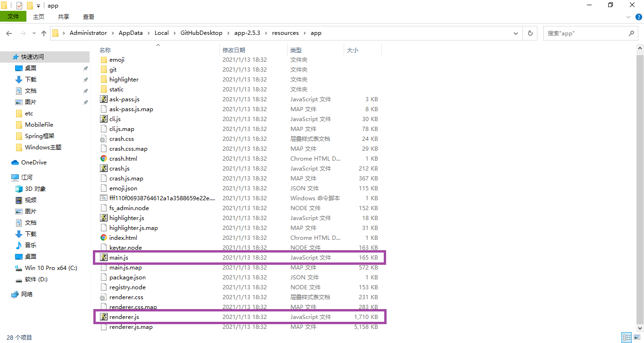Go up one level to resources folder
This screenshot has width=644, height=343.
coord(43,33)
